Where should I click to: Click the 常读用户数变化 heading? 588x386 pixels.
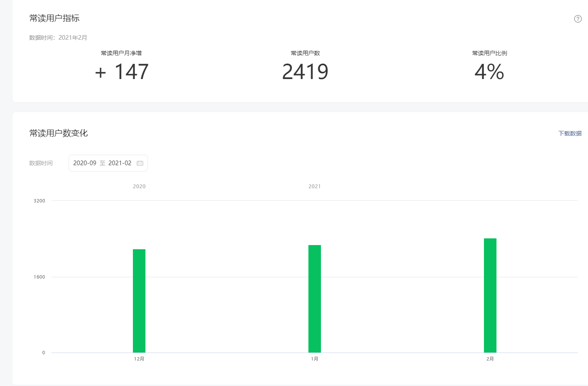tap(59, 133)
